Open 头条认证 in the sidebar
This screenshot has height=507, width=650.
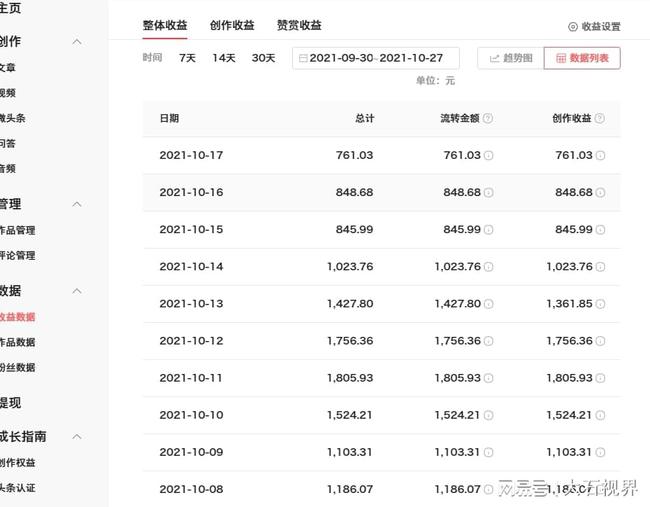(17, 488)
